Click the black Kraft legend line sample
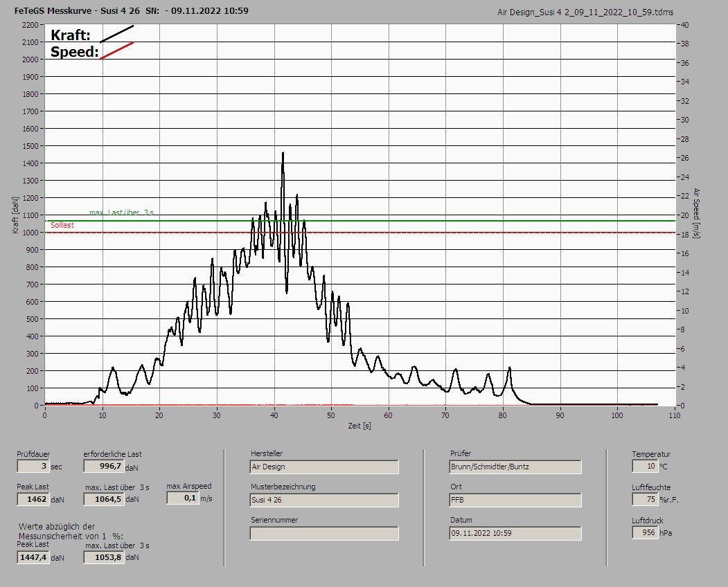This screenshot has height=587, width=728. pyautogui.click(x=116, y=34)
